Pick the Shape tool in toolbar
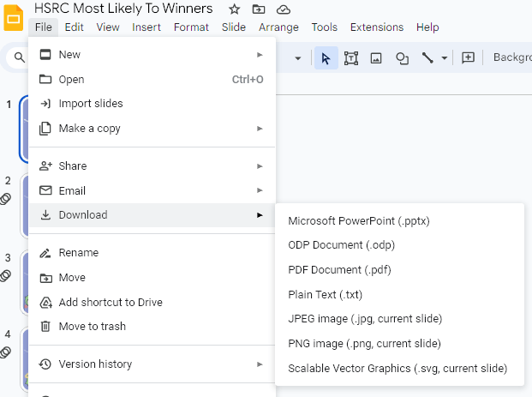Screen dimensions: 532x397 click(x=401, y=57)
